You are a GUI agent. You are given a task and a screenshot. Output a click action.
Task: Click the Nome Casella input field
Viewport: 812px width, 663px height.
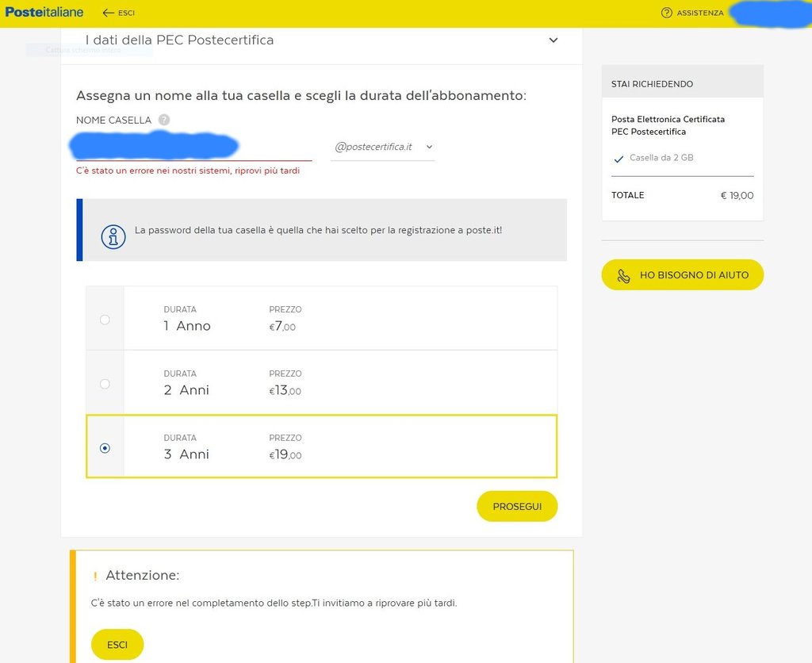[193, 148]
